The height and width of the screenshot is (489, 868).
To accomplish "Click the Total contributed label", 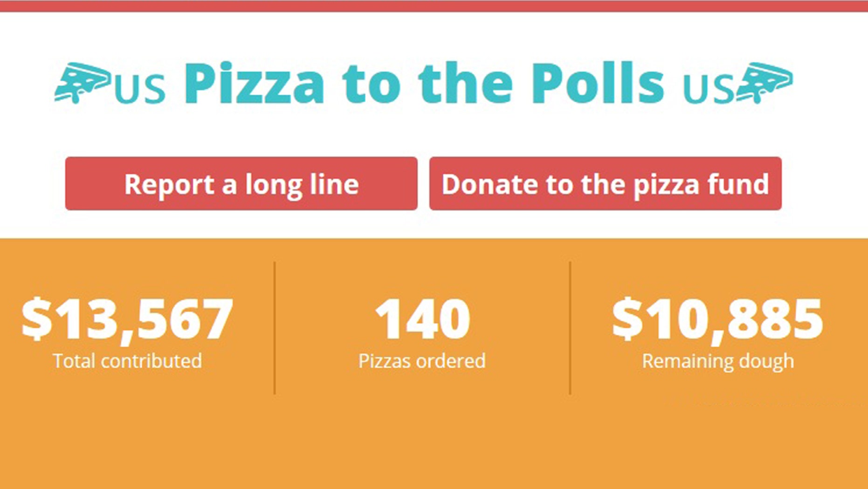I will point(127,361).
